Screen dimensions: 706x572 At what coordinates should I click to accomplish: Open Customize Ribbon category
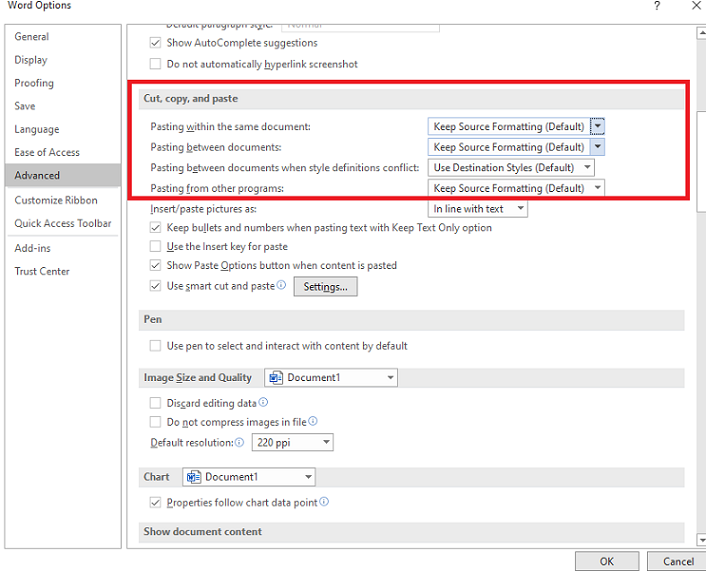[x=63, y=200]
